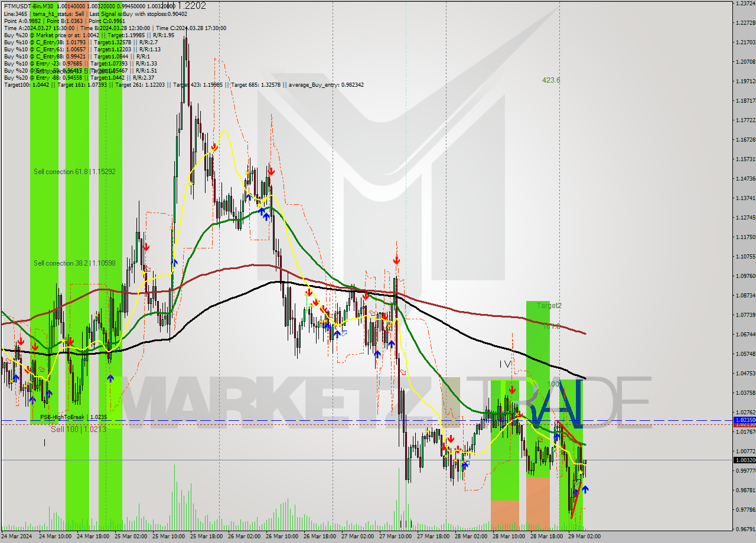The image size is (756, 543).
Task: Click the 1.2202 high price label
Action: point(192,6)
